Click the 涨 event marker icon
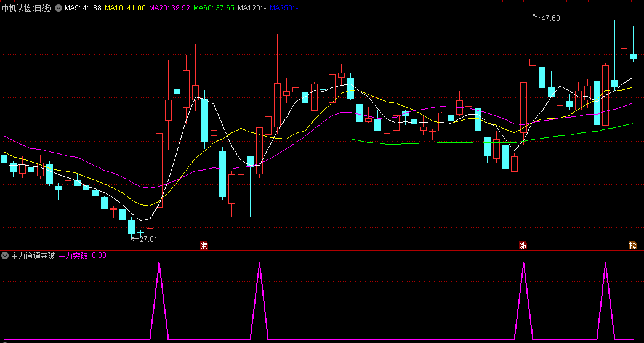This screenshot has height=343, width=644. (x=523, y=246)
